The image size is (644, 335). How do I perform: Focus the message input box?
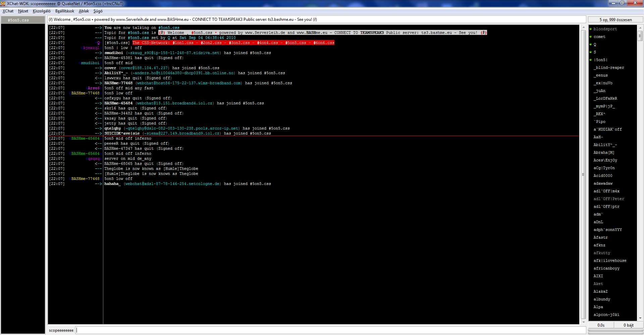pos(330,330)
